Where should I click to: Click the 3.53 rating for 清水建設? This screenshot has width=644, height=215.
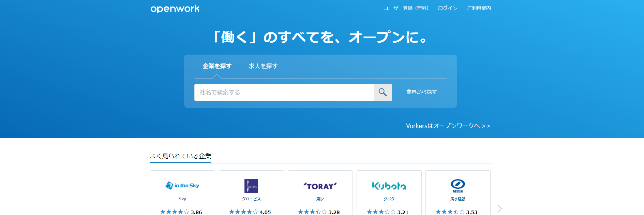click(472, 212)
